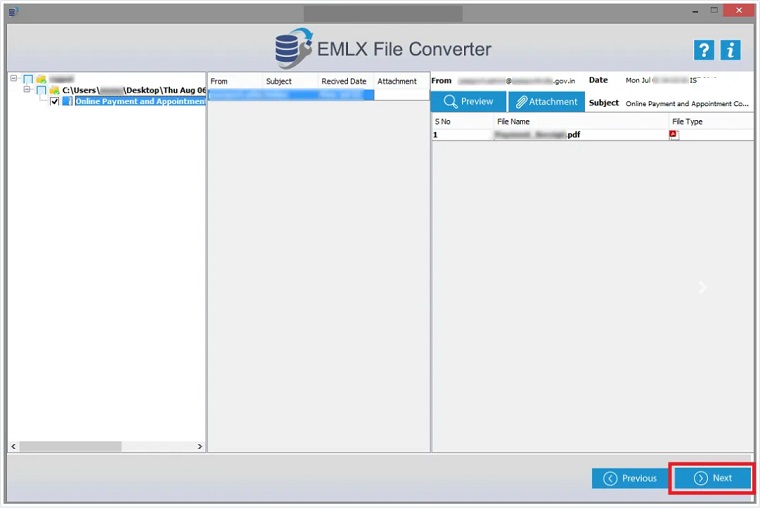Close the EMLX File Converter window
Image resolution: width=760 pixels, height=508 pixels.
[x=739, y=10]
